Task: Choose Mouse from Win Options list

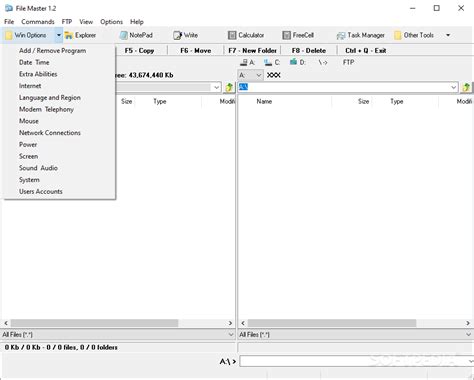Action: 60,121
